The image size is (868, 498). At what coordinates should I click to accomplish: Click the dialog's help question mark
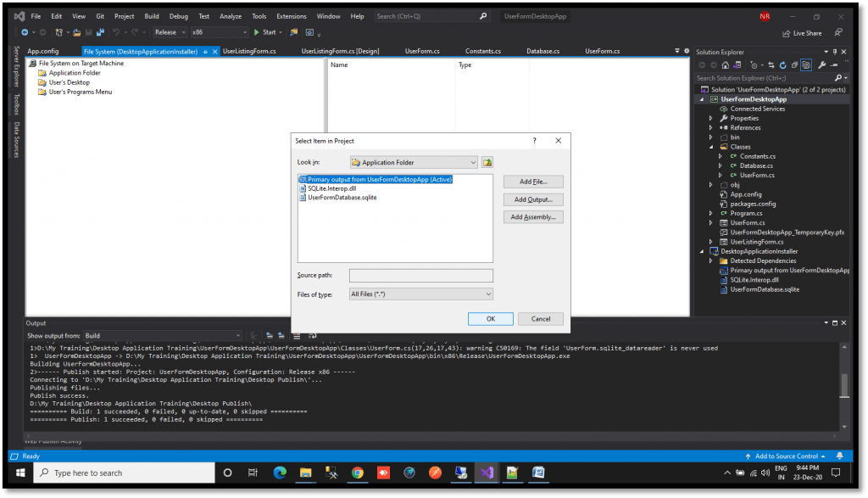click(534, 141)
